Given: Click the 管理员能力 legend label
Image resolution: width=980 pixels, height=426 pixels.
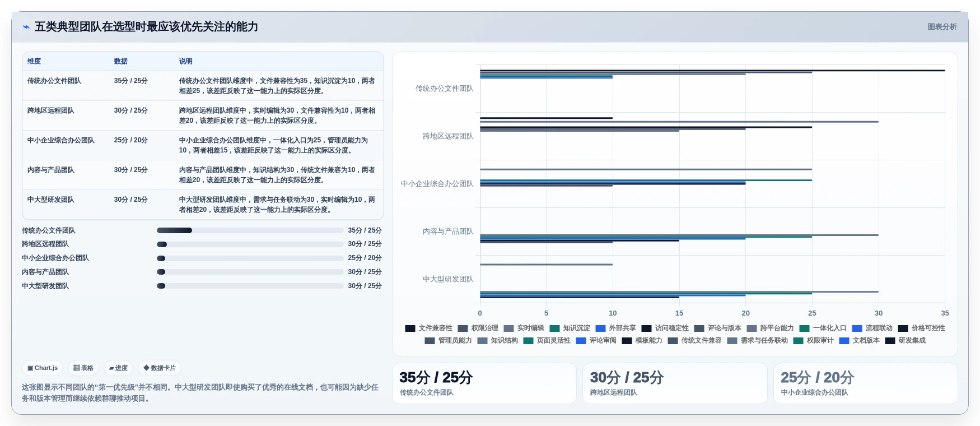Looking at the screenshot, I should 455,341.
